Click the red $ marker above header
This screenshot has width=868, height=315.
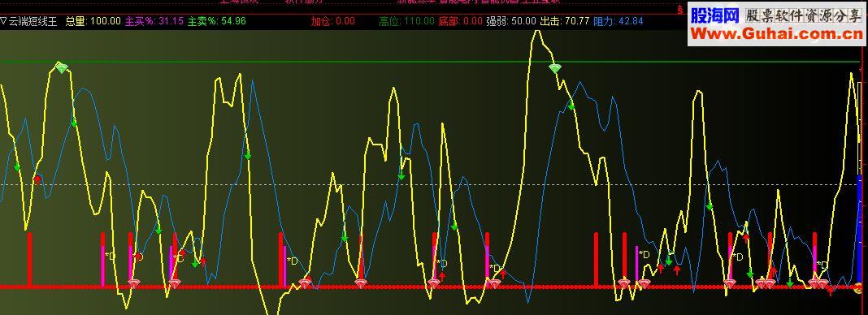pyautogui.click(x=679, y=10)
